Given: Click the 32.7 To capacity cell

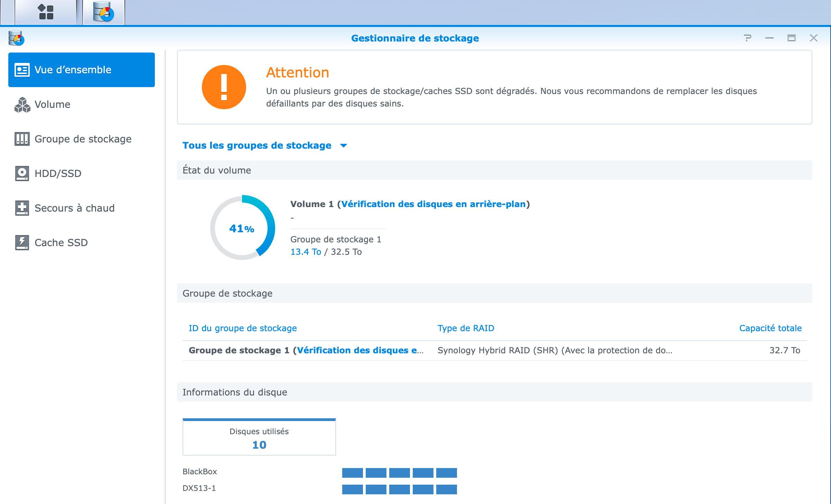Looking at the screenshot, I should tap(785, 350).
